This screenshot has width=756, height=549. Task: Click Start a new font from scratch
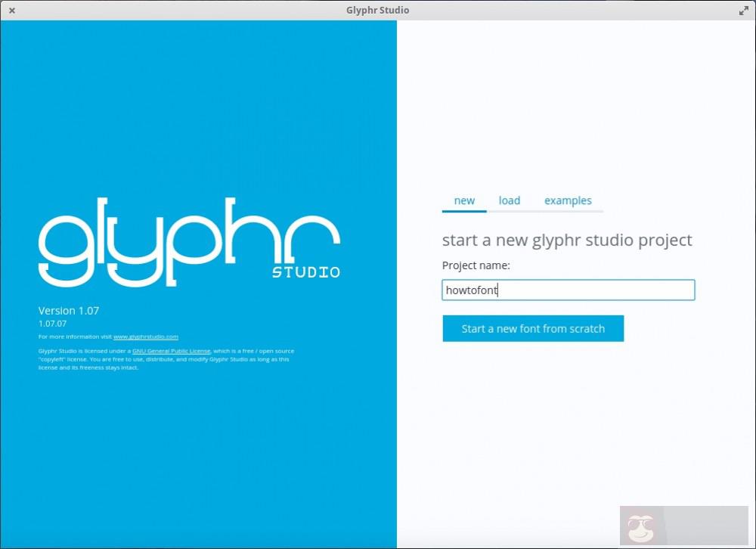(533, 328)
